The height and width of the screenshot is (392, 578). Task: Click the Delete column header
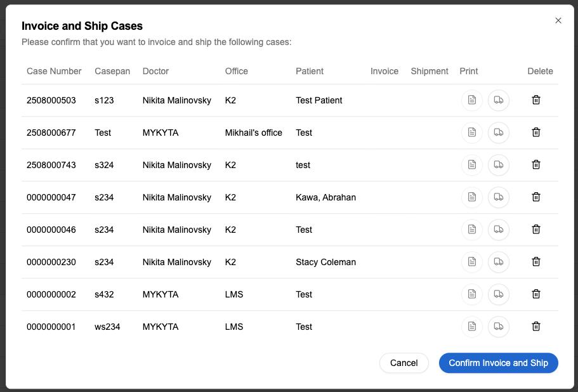click(x=540, y=71)
